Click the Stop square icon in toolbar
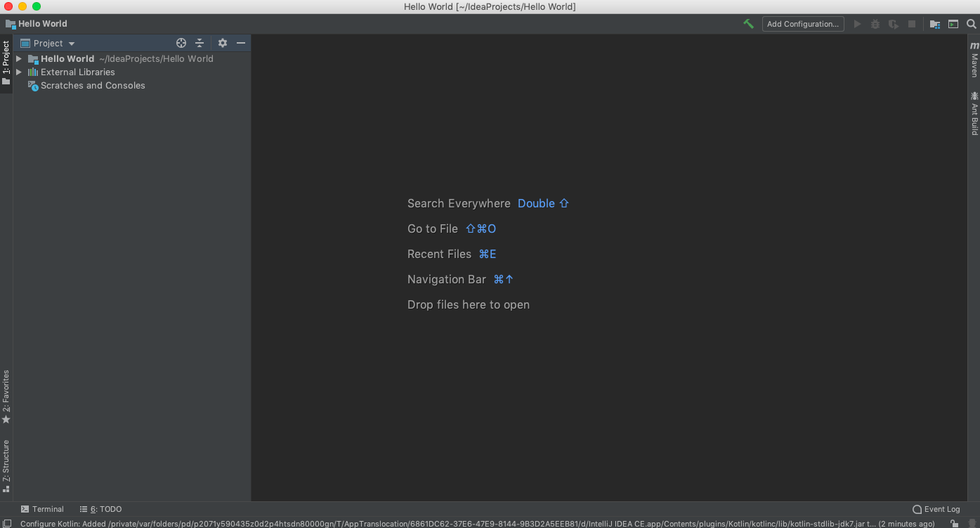980x528 pixels. [x=912, y=24]
